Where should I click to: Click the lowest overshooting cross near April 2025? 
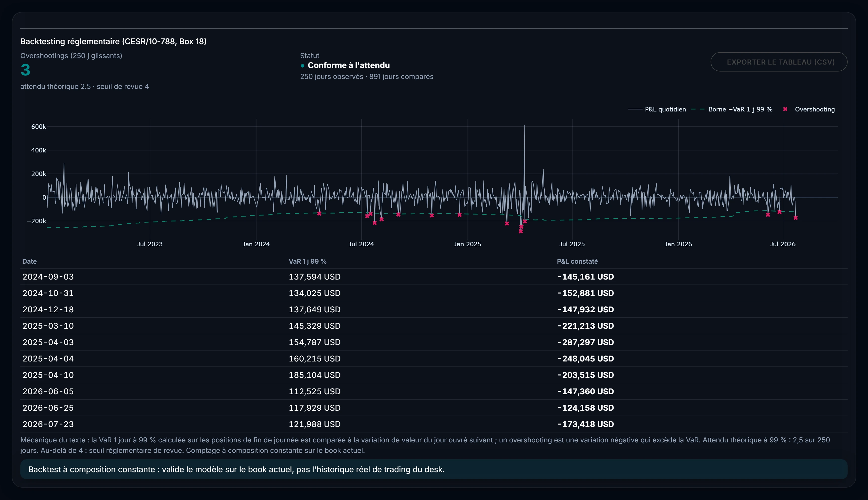point(520,231)
